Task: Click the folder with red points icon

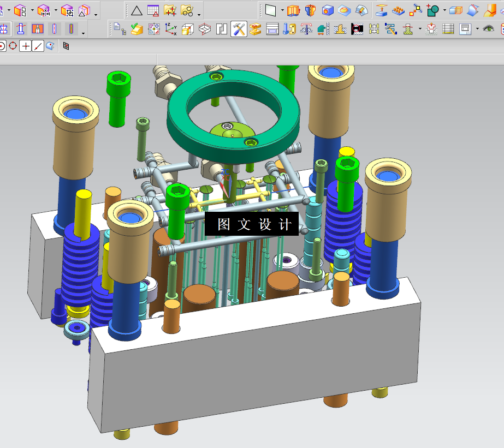Action: pyautogui.click(x=170, y=10)
